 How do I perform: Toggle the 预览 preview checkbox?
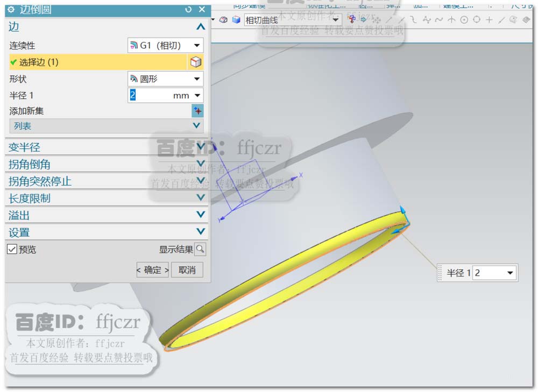coord(12,249)
